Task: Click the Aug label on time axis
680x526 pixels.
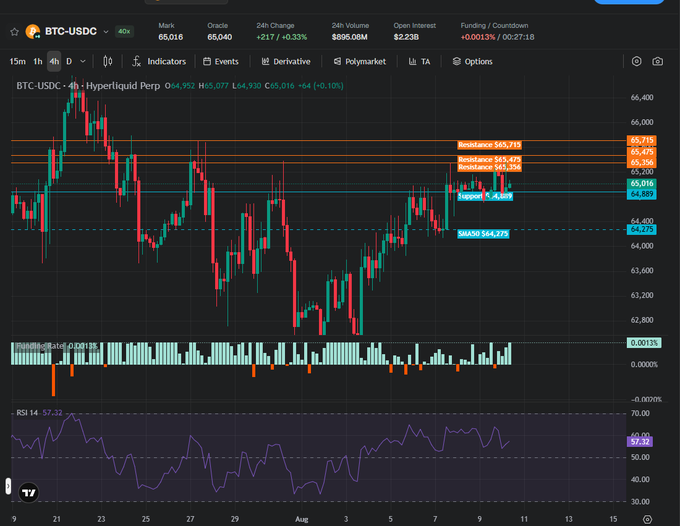Action: [301, 519]
